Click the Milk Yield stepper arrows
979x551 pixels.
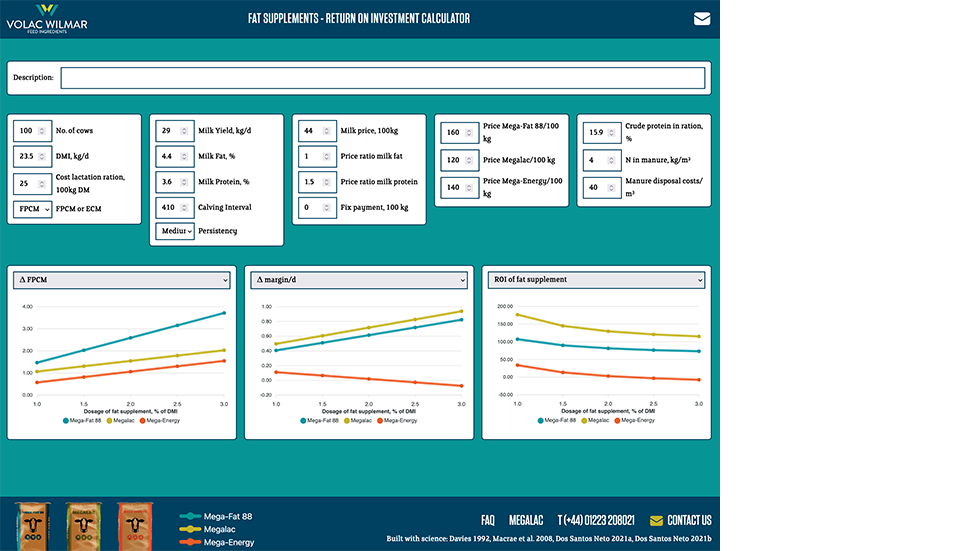tap(183, 130)
